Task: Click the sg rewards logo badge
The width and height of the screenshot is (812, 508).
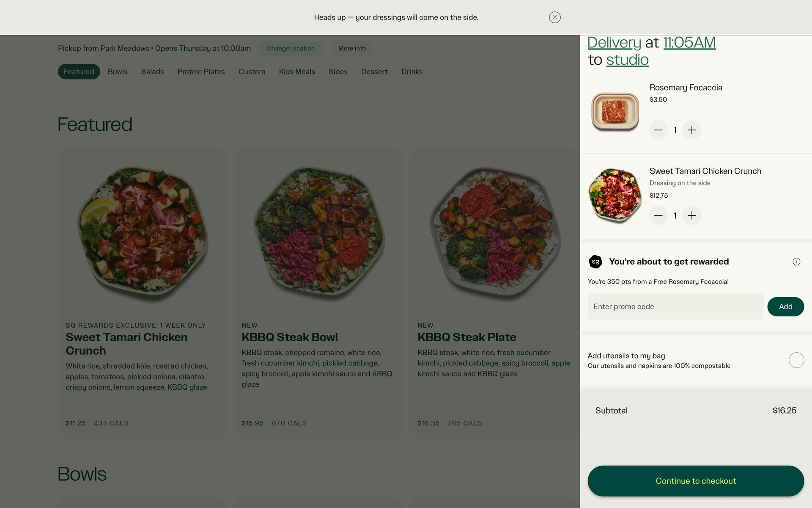Action: coord(595,262)
